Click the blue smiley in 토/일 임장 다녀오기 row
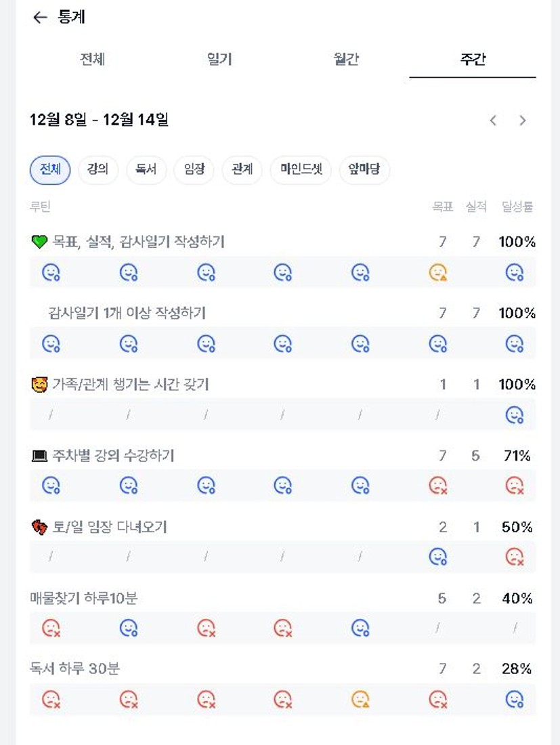 point(438,557)
